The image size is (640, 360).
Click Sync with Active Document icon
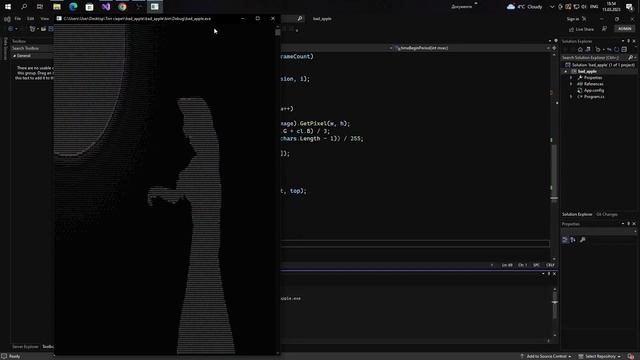(609, 50)
